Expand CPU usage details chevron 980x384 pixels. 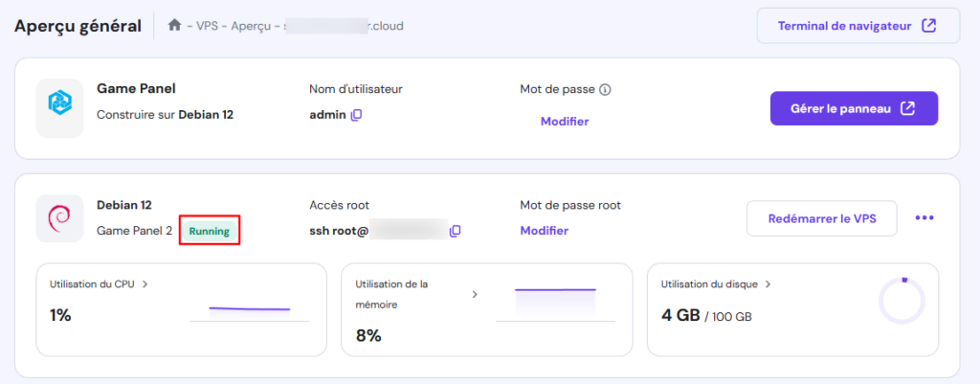[x=145, y=284]
